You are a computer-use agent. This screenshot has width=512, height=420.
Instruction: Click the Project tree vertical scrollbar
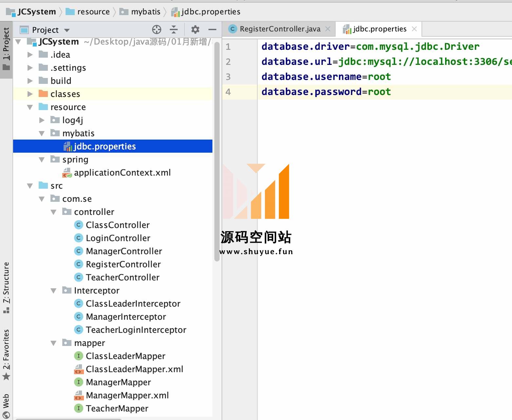coord(217,152)
